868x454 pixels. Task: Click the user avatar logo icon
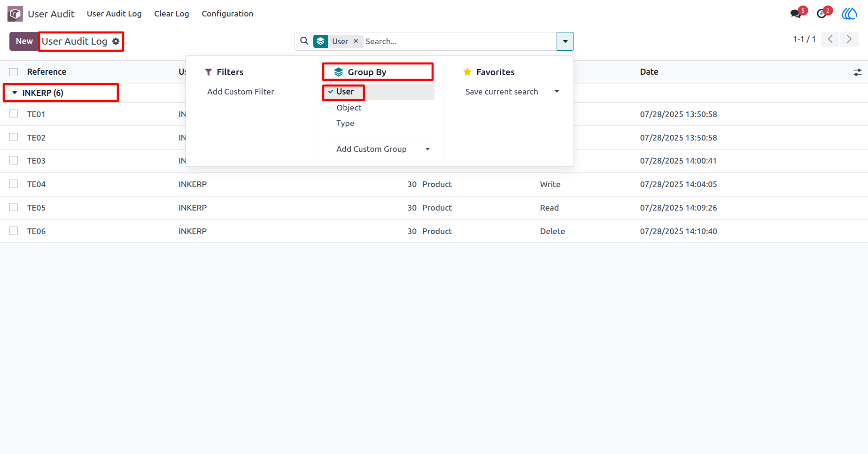pos(849,14)
